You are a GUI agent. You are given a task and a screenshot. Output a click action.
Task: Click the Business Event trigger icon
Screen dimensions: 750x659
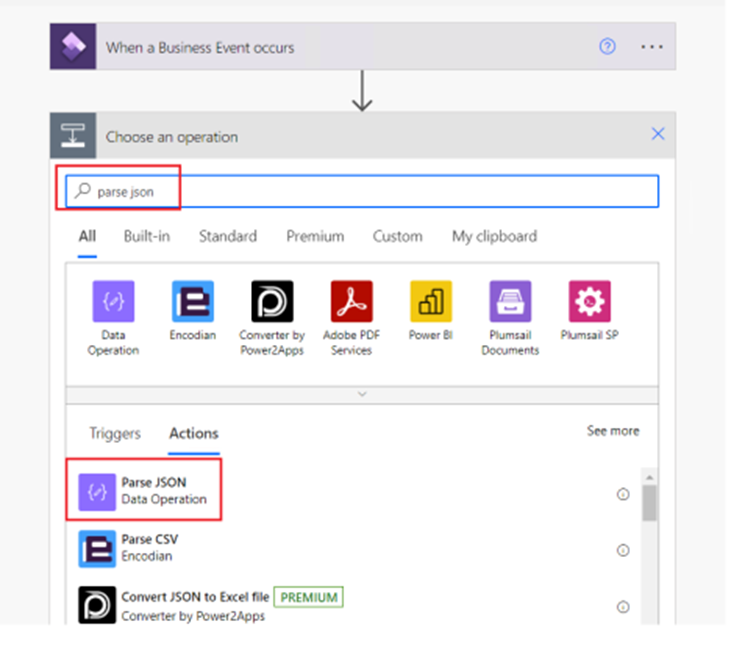point(73,46)
